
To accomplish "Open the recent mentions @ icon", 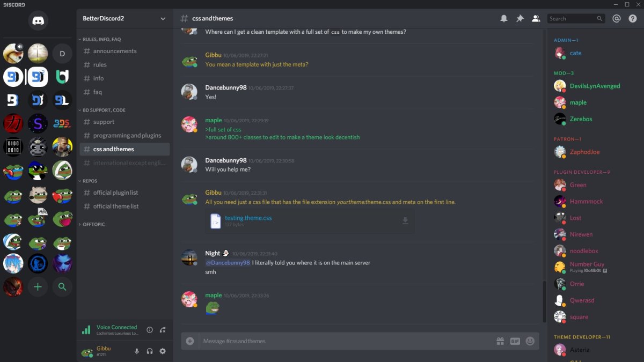I will (x=617, y=18).
